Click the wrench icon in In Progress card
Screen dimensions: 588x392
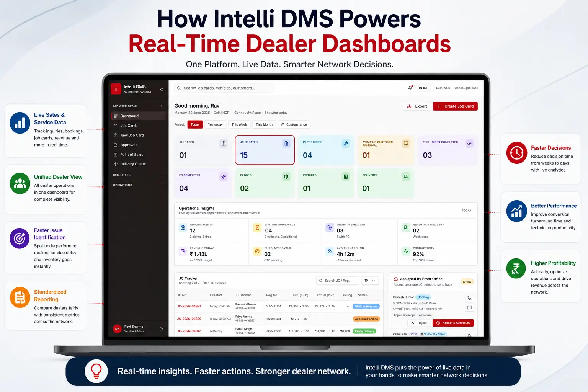[x=346, y=144]
